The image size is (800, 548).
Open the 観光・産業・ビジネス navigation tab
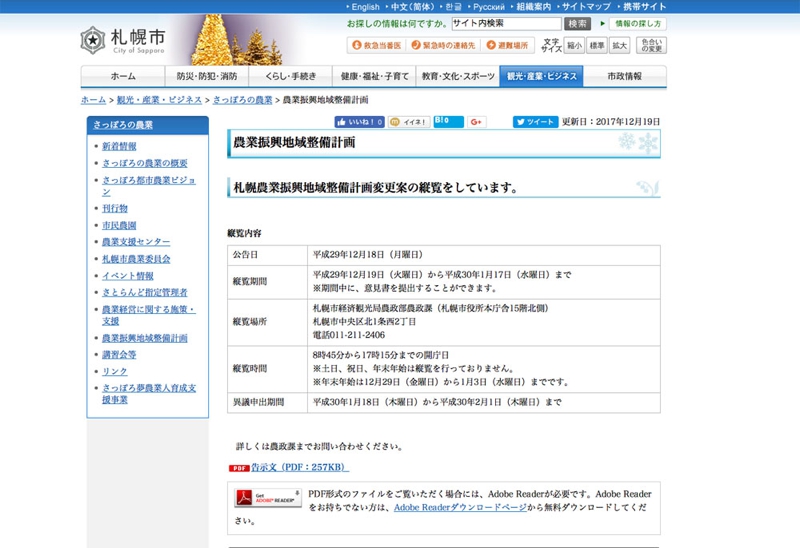pos(541,76)
